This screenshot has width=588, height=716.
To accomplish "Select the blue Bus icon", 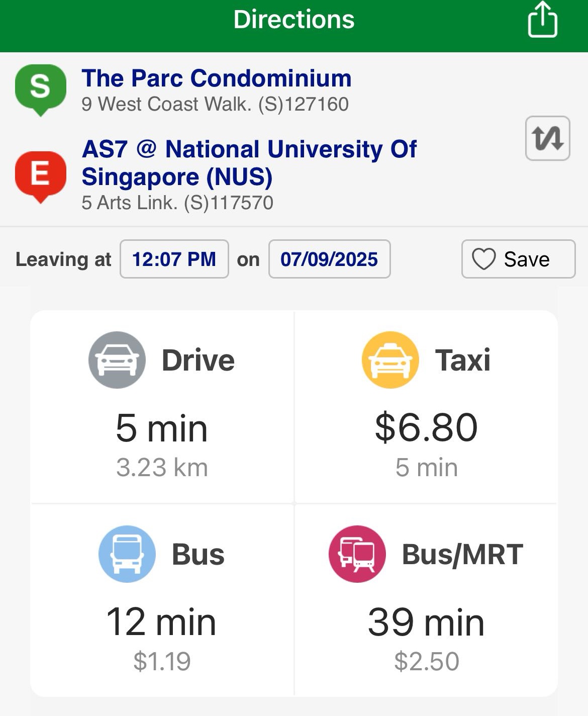I will (x=127, y=554).
